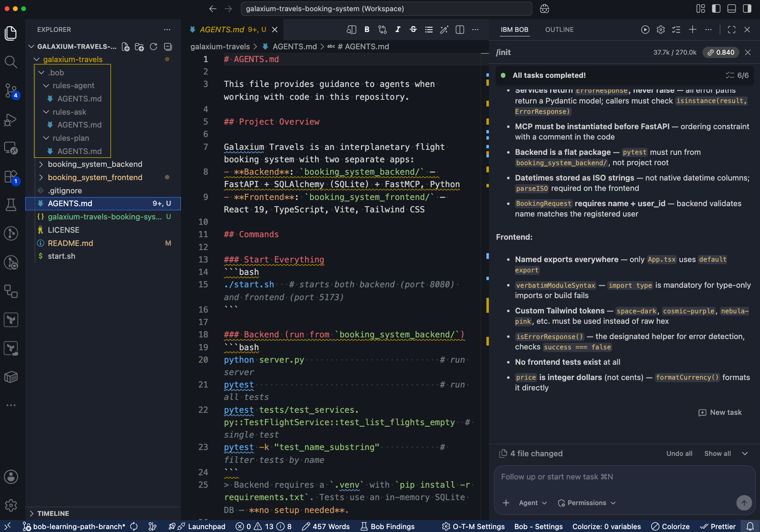Screen dimensions: 760x532
Task: Open the task list icon in Bob panel
Action: pos(676,29)
